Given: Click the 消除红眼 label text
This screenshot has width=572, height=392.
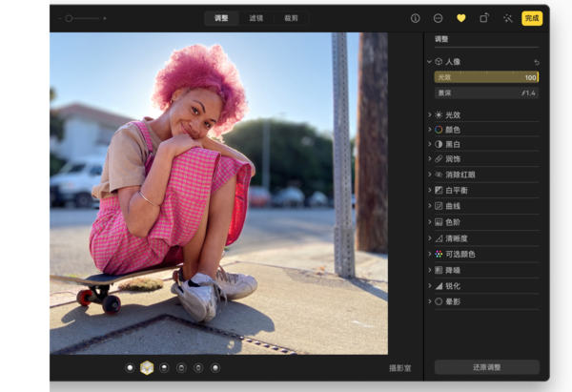Looking at the screenshot, I should click(x=460, y=175).
